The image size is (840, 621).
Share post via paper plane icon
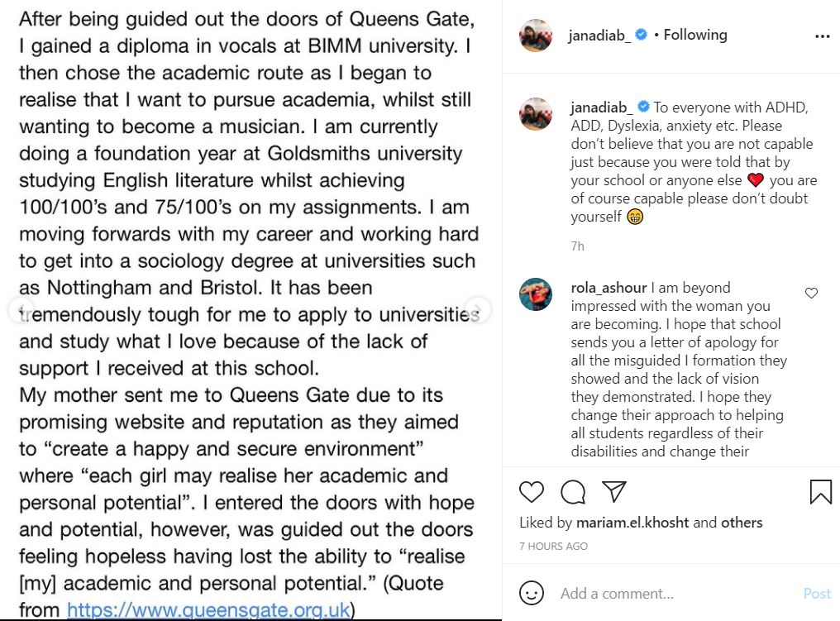click(x=613, y=492)
